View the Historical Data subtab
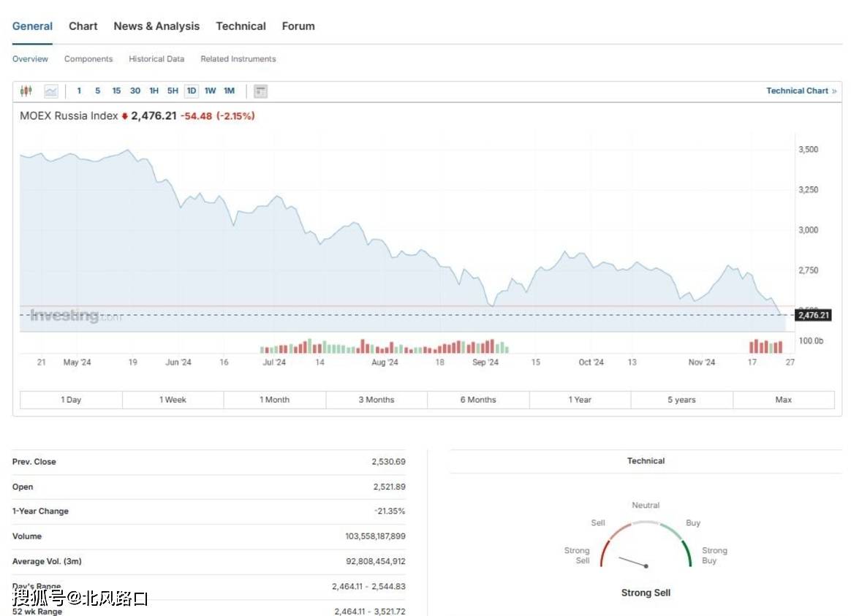 pos(156,59)
